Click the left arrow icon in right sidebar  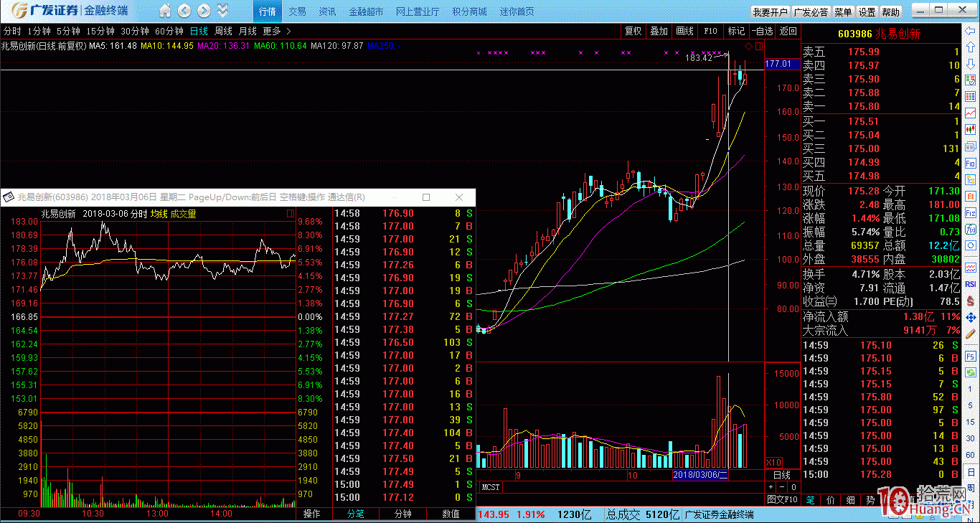971,31
